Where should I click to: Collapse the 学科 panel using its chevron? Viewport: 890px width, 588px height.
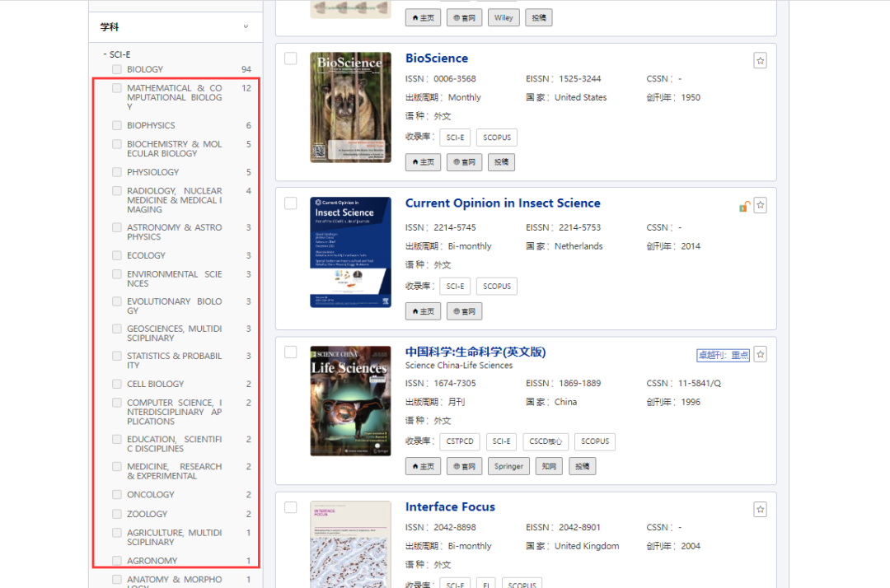(x=246, y=27)
